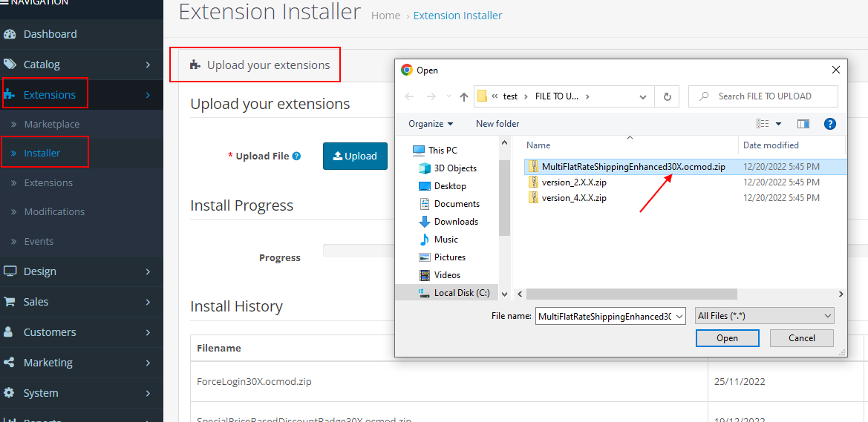Expand the Sales menu chevron
The image size is (868, 422).
pos(148,302)
